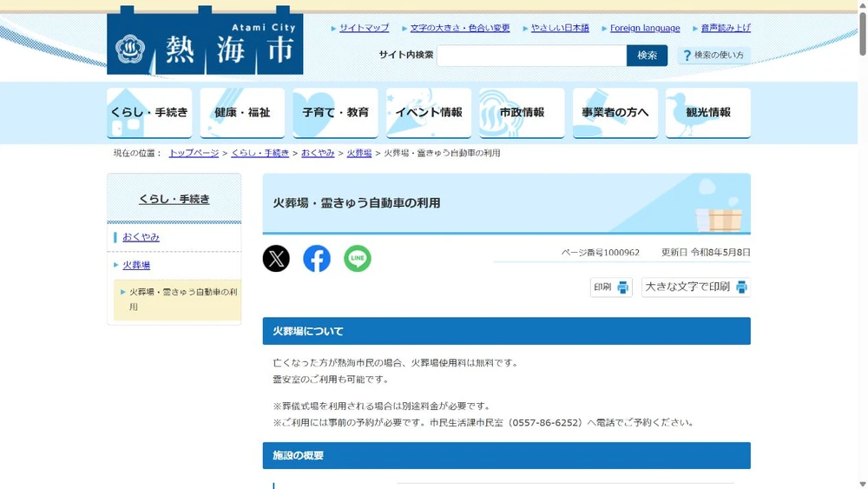
Task: Click phone number 0557-86-6252 text
Action: pyautogui.click(x=546, y=422)
